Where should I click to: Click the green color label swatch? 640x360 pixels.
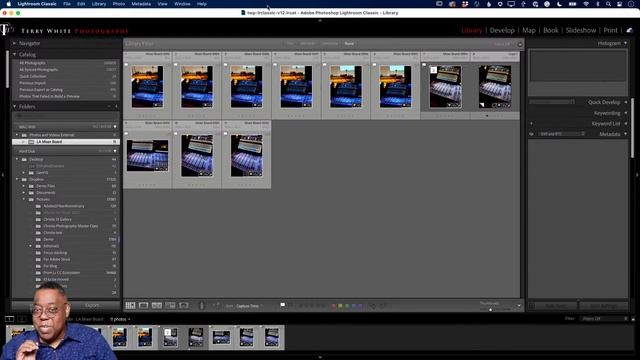point(347,305)
